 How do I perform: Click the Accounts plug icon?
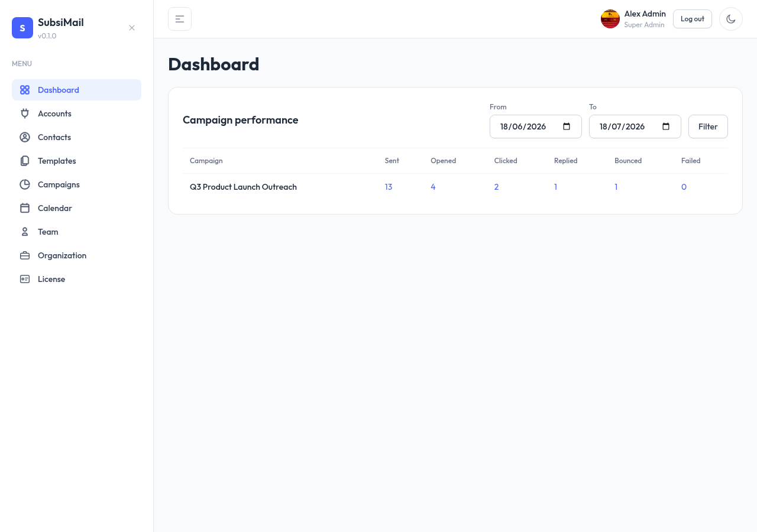point(25,113)
